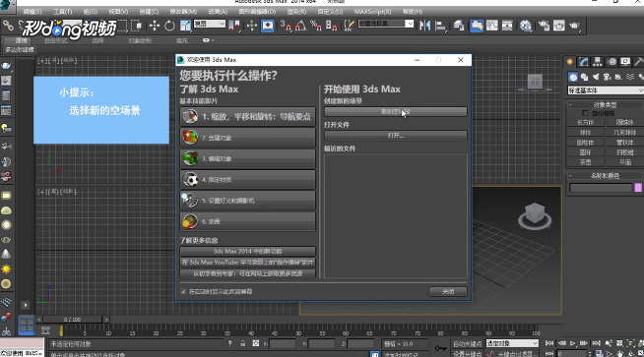Screen dimensions: 644x357
Task: Open the Views menu
Action: 118,12
